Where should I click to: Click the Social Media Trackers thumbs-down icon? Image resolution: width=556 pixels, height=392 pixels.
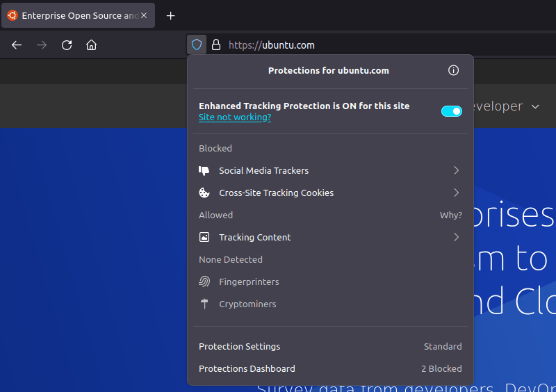[x=204, y=170]
